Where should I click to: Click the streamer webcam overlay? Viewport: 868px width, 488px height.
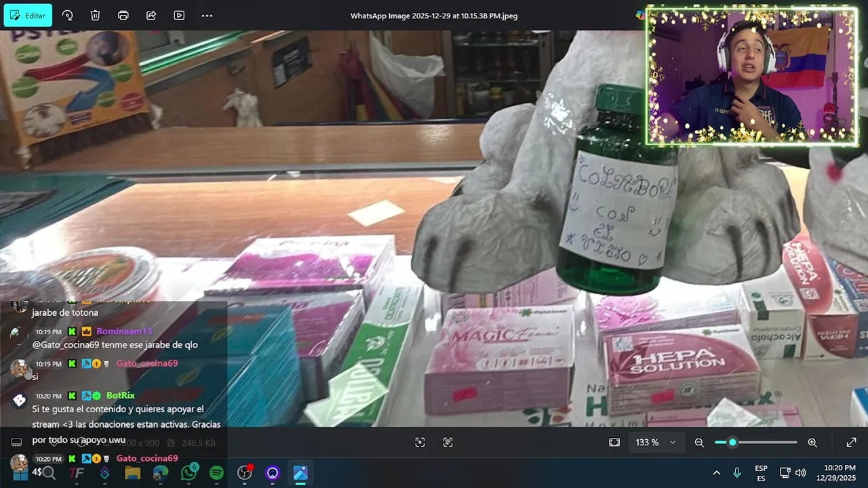[x=751, y=76]
